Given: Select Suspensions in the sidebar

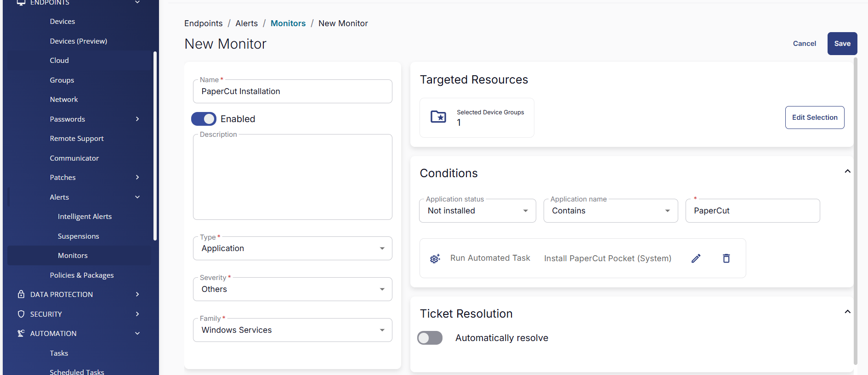Looking at the screenshot, I should pos(79,236).
